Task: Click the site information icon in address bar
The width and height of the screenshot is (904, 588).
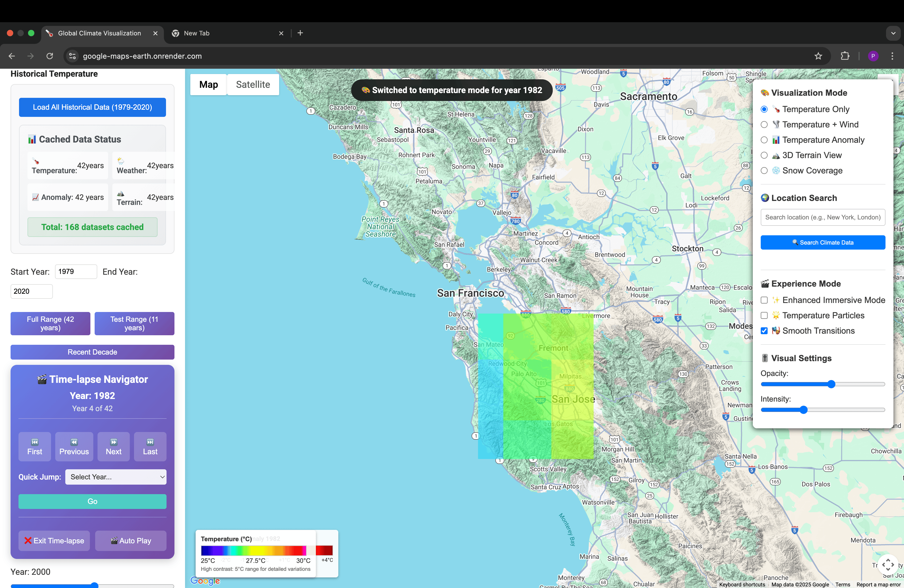Action: pos(72,56)
